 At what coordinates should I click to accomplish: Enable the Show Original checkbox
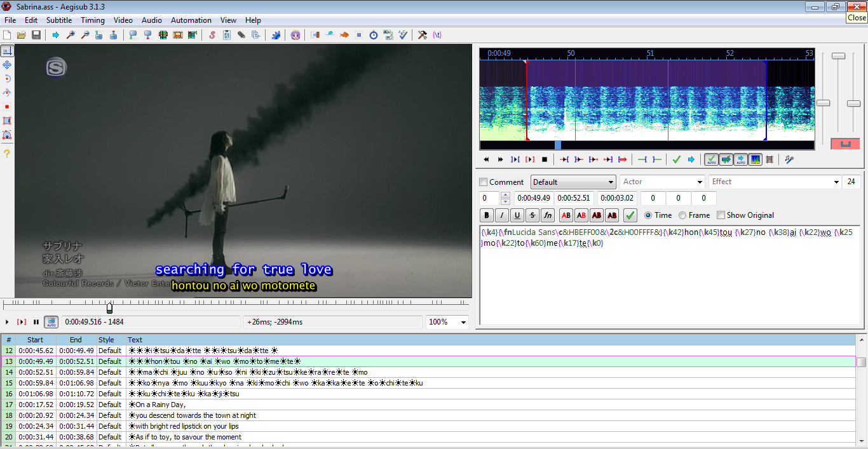coord(721,215)
